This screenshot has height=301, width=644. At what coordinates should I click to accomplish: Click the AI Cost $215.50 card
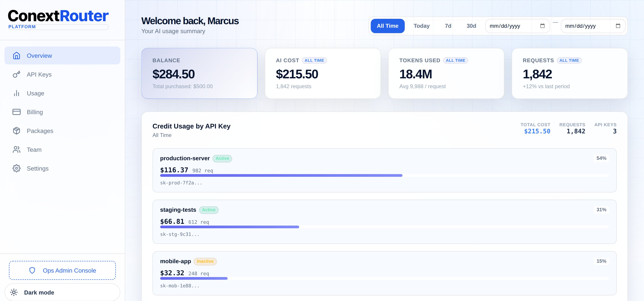click(323, 73)
